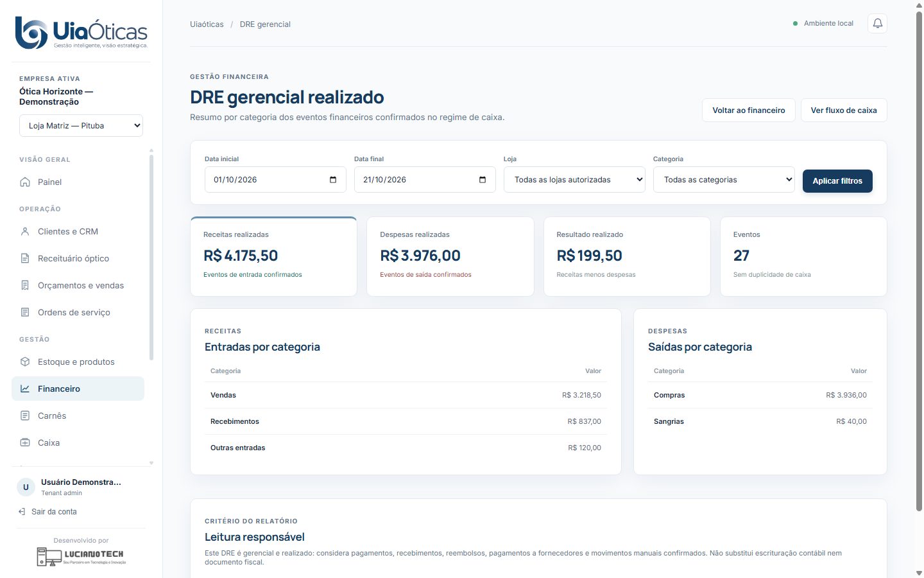Open Painel in the sidebar
This screenshot has width=924, height=578.
coord(78,182)
